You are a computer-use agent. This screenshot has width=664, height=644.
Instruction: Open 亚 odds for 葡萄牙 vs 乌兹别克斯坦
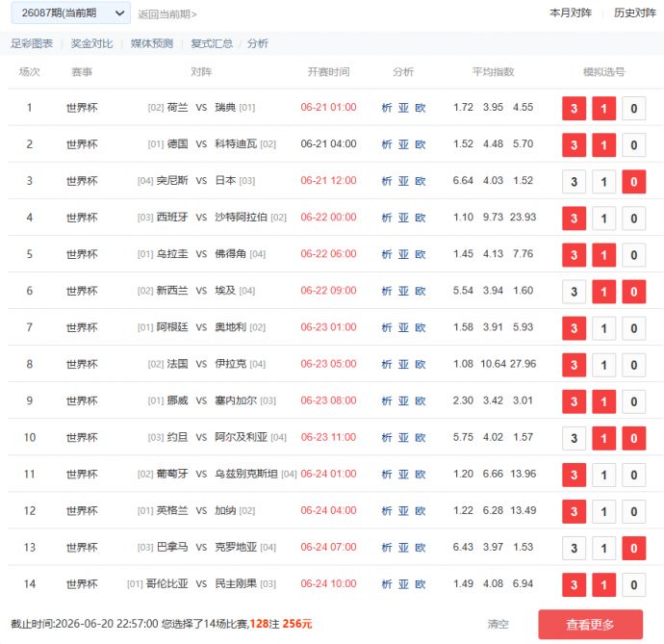[x=403, y=475]
